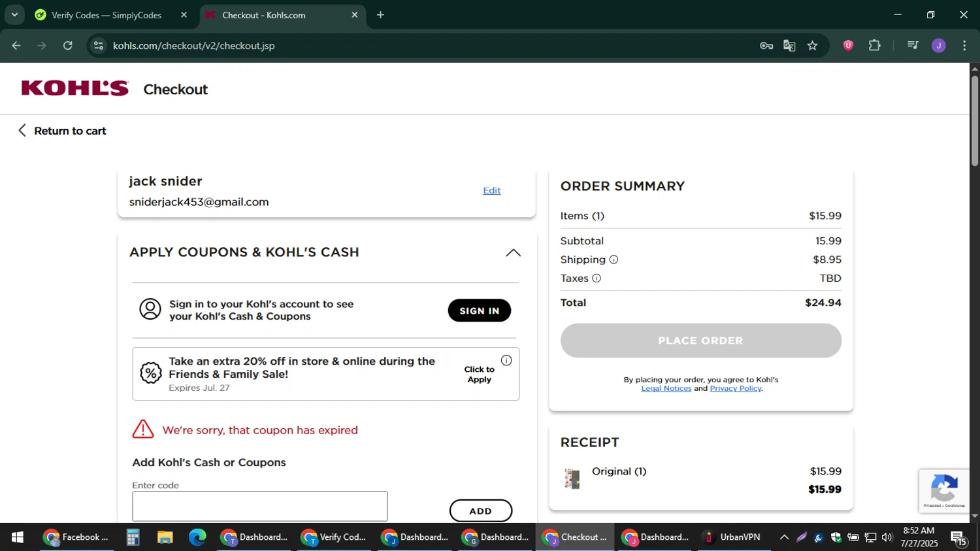The height and width of the screenshot is (551, 980).
Task: Click the address bar URL
Action: point(193,46)
